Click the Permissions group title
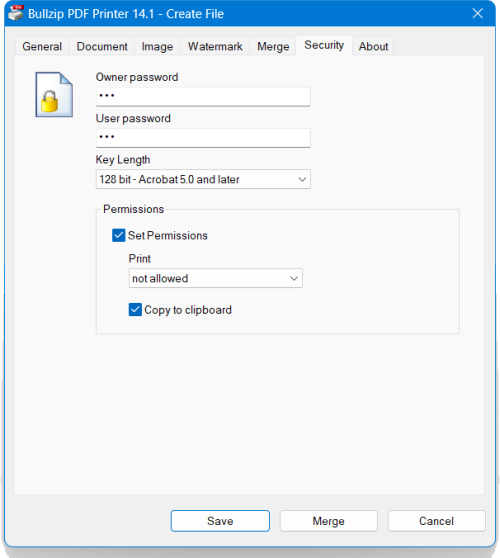 pos(133,209)
